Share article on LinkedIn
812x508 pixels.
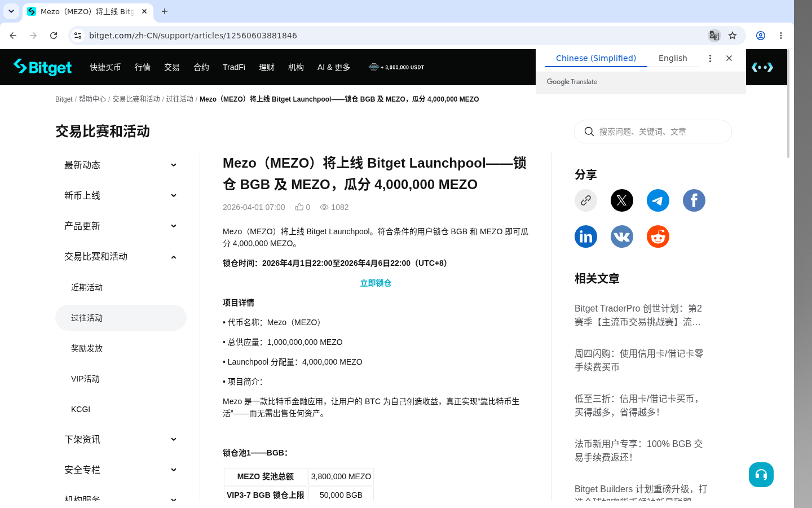(x=586, y=237)
